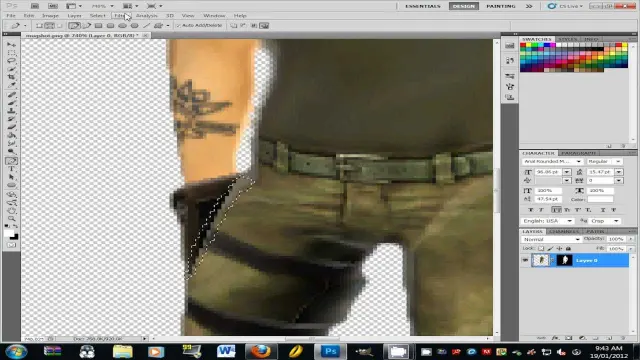The height and width of the screenshot is (360, 640).
Task: Switch to Painting workspace
Action: 500,6
